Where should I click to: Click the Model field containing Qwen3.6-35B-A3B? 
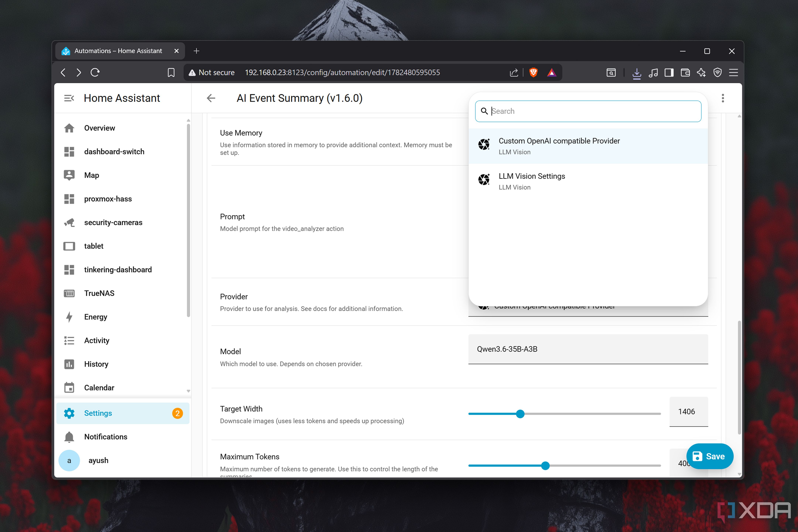click(x=588, y=349)
